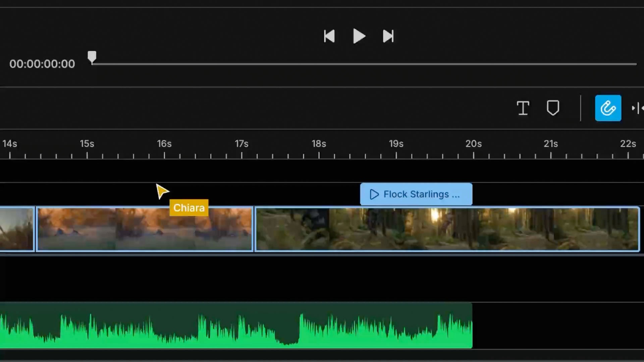Click the skip to next button
Screen dimensions: 644x362
(388, 36)
